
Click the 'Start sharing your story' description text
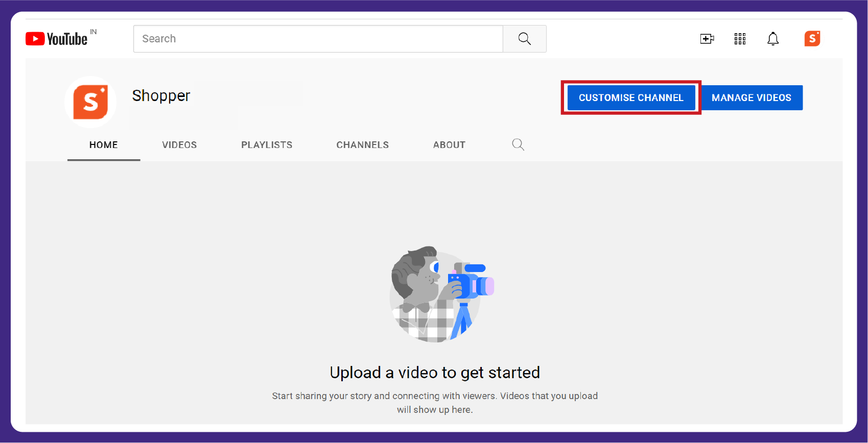[x=435, y=403]
